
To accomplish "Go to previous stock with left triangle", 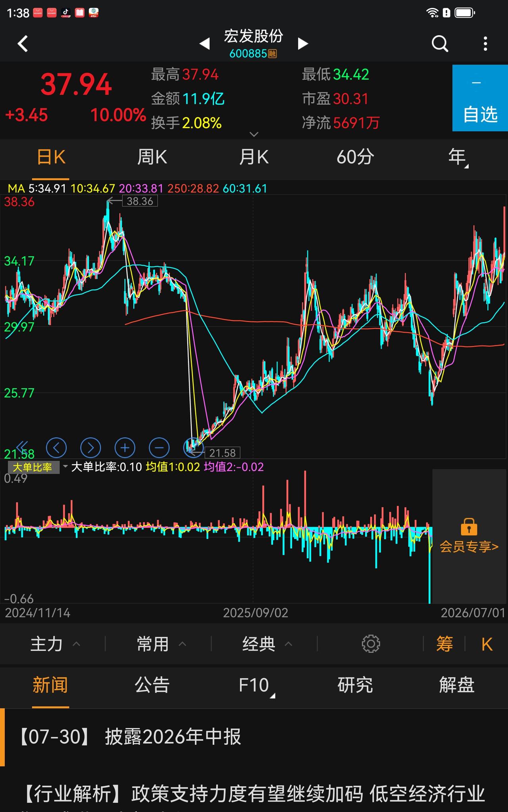I will click(204, 43).
